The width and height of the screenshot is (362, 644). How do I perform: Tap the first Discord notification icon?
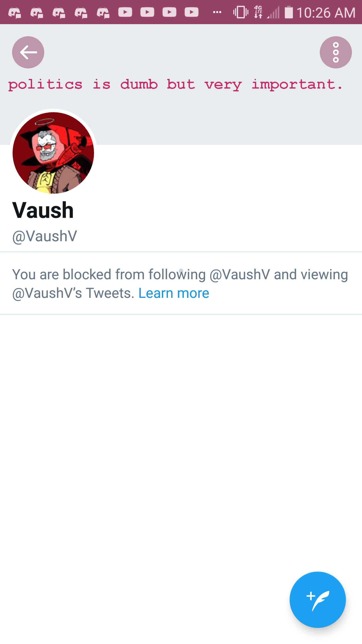point(15,13)
